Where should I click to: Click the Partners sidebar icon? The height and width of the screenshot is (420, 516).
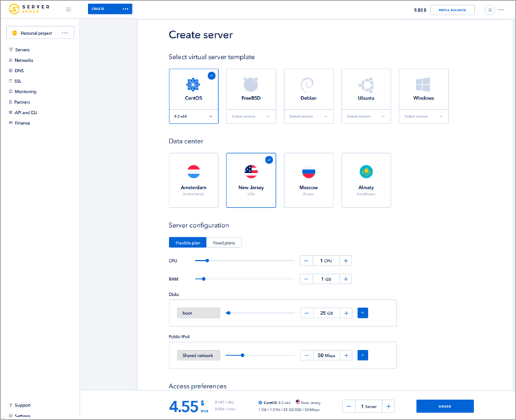pos(10,102)
